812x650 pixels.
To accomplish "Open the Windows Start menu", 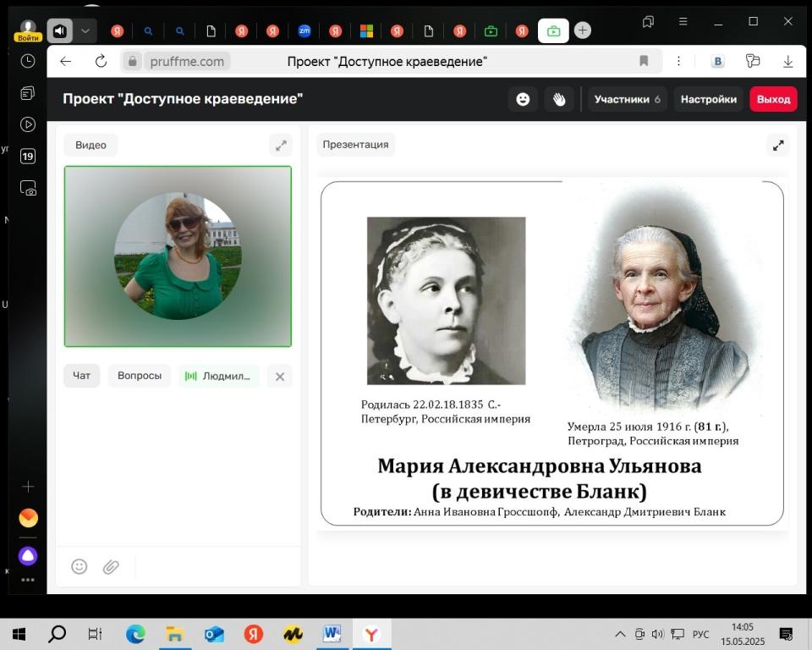I will [x=19, y=634].
